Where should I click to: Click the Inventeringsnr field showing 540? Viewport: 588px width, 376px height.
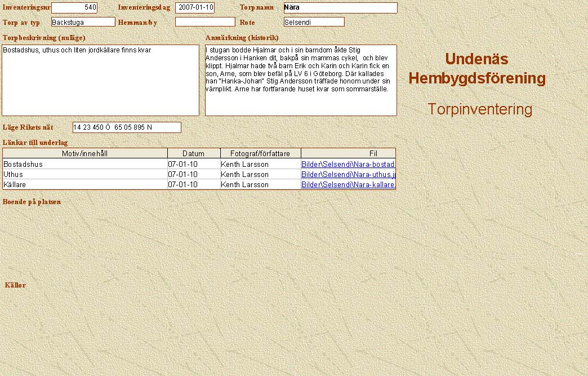pyautogui.click(x=74, y=8)
